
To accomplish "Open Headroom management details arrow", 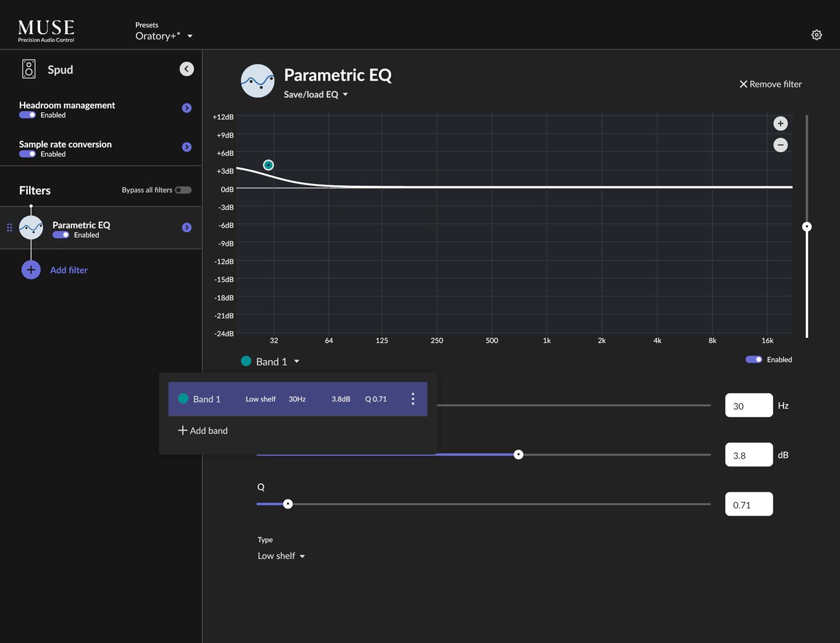I will click(186, 108).
